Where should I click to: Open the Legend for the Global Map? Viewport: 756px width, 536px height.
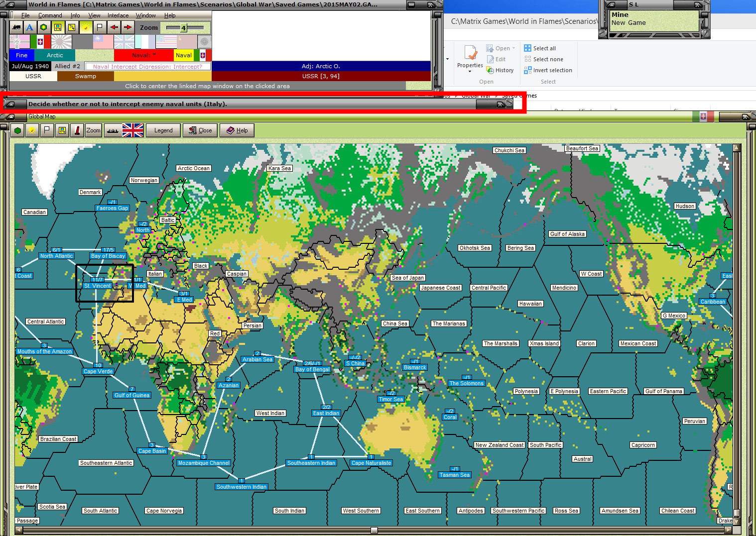(x=163, y=130)
